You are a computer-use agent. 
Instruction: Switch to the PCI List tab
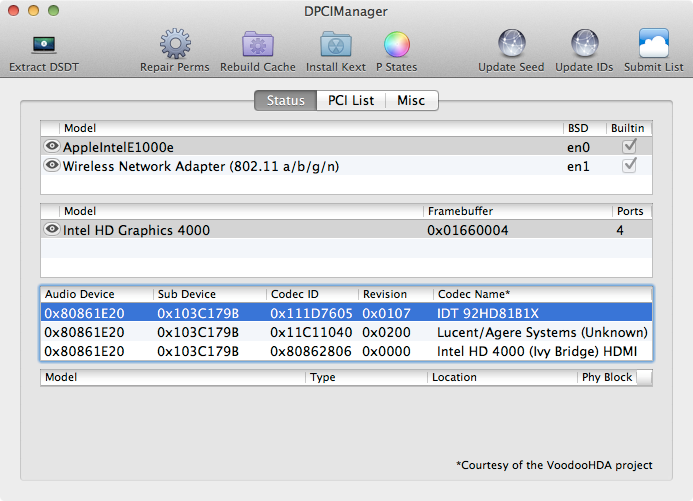point(351,100)
